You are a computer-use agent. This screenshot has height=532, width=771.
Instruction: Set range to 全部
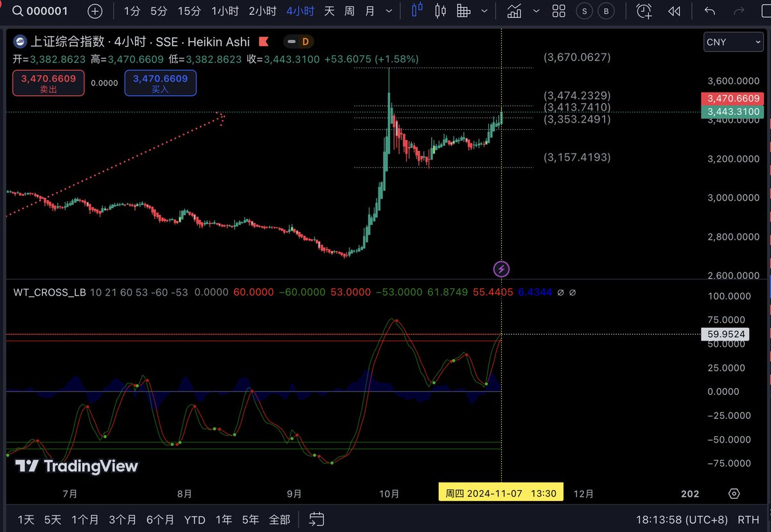coord(279,519)
